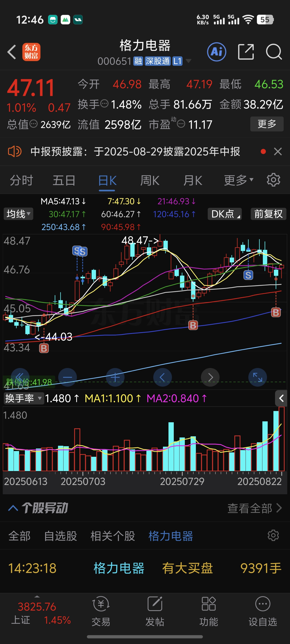Open the DK点 dropdown

225,214
